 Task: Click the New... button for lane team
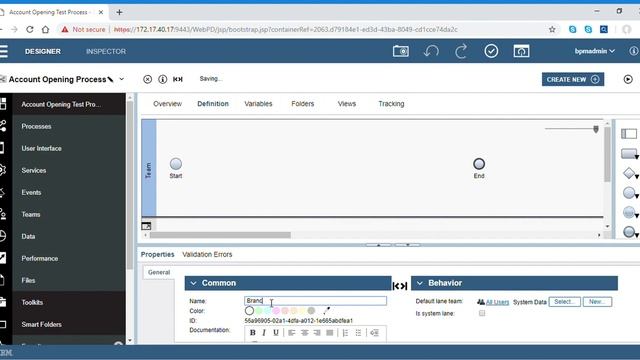(x=597, y=302)
